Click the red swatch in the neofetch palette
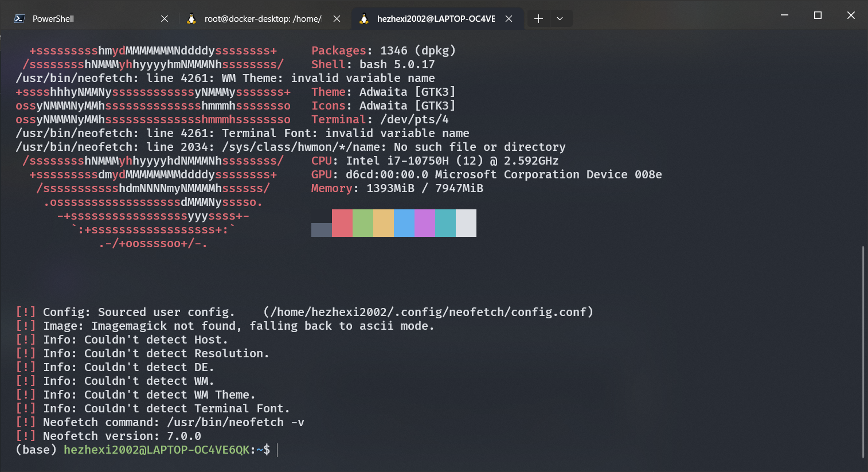Image resolution: width=868 pixels, height=472 pixels. tap(342, 223)
